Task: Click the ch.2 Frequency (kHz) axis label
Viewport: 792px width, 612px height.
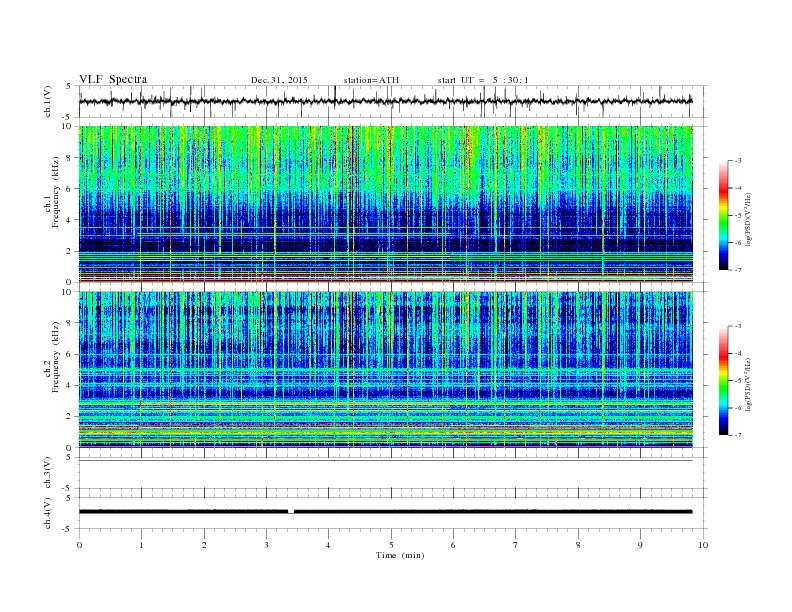Action: (52, 356)
